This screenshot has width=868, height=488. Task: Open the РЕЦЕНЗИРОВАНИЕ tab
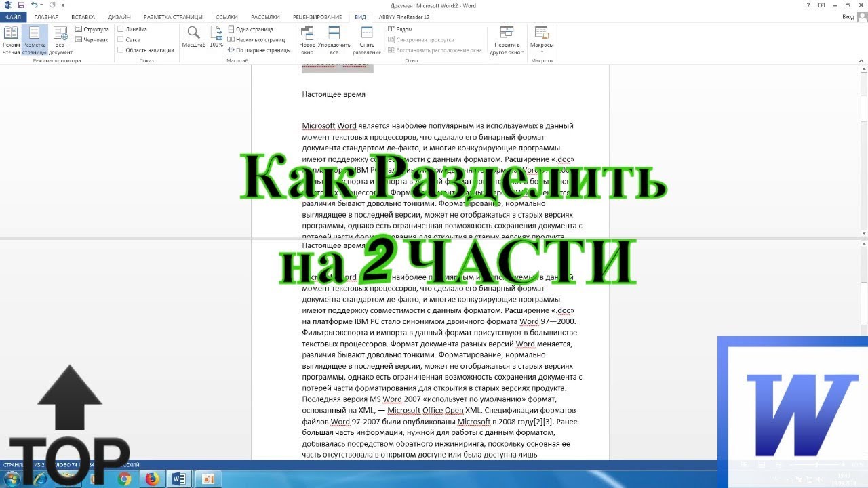pos(318,17)
